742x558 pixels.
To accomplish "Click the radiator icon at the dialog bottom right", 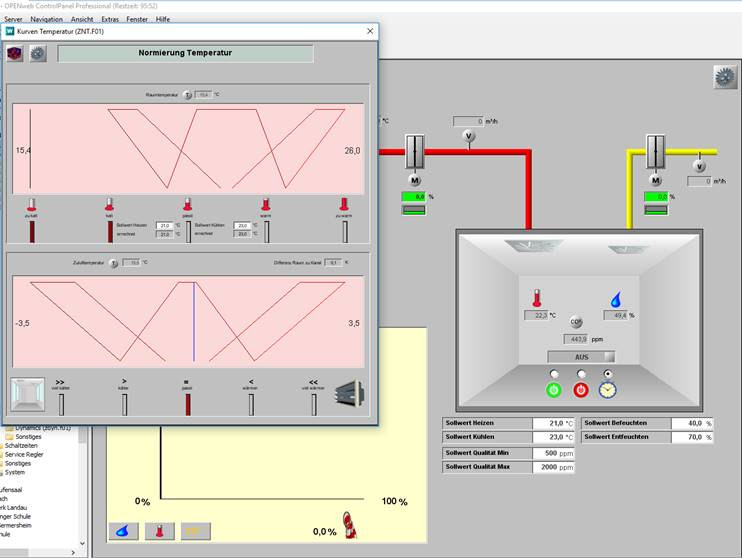I will [348, 392].
